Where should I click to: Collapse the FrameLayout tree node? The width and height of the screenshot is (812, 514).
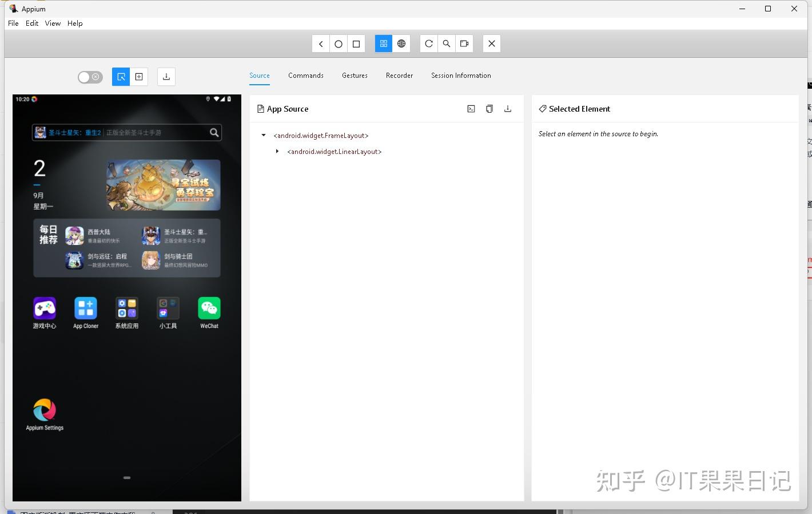click(263, 135)
